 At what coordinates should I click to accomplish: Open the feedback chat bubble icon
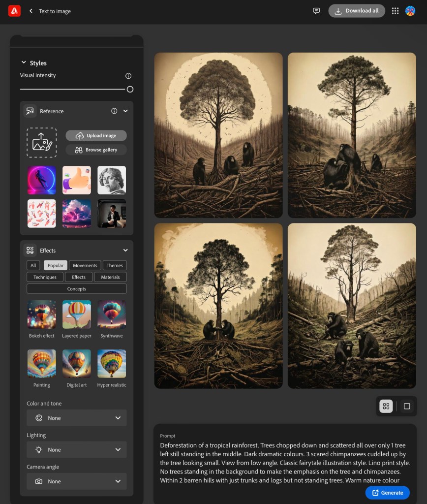click(316, 11)
